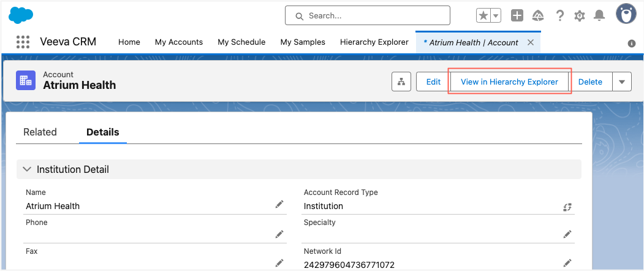
Task: Click the Atrium Health name field value
Action: (x=53, y=206)
